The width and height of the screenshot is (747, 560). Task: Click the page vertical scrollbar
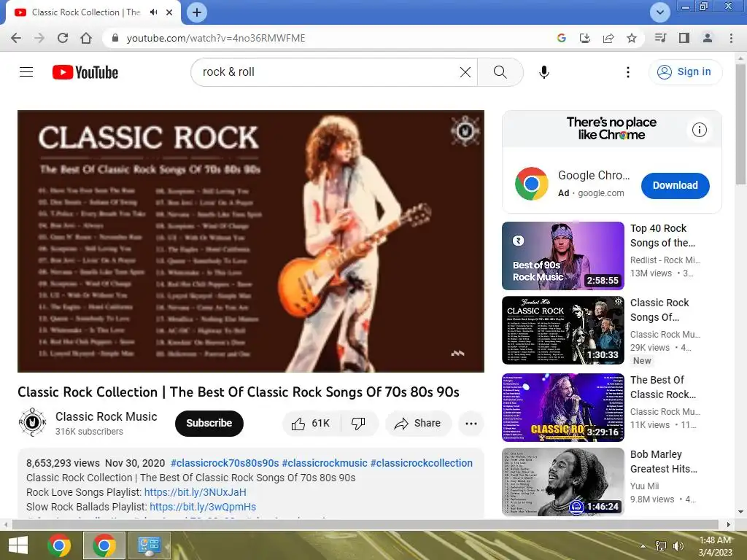click(x=740, y=125)
